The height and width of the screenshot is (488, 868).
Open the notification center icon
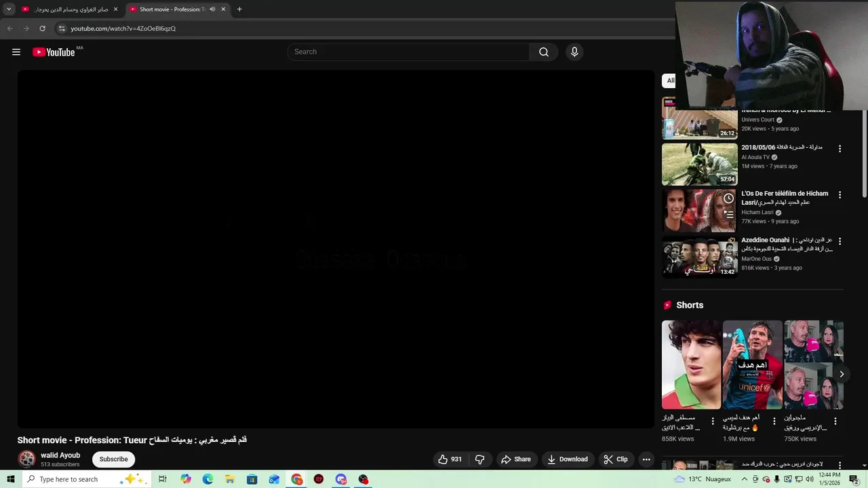[x=853, y=479]
